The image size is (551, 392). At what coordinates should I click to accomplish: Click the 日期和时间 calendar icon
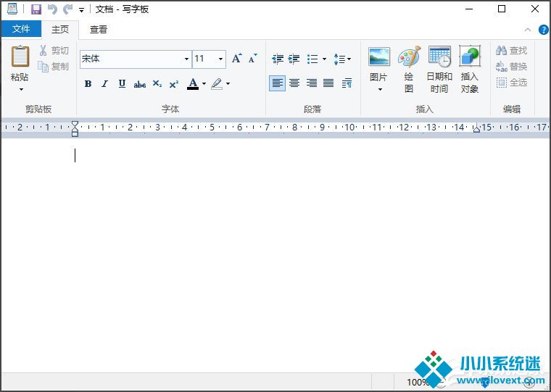pos(439,57)
